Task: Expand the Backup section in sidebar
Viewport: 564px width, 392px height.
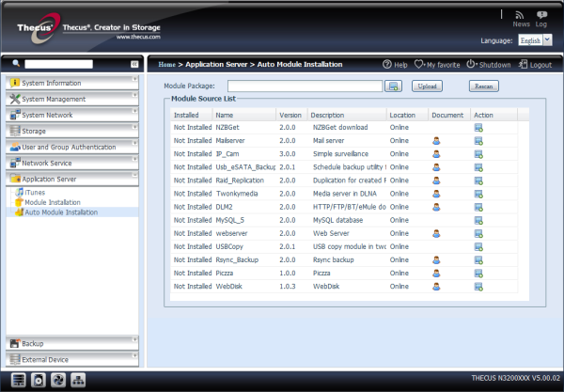Action: [70, 343]
